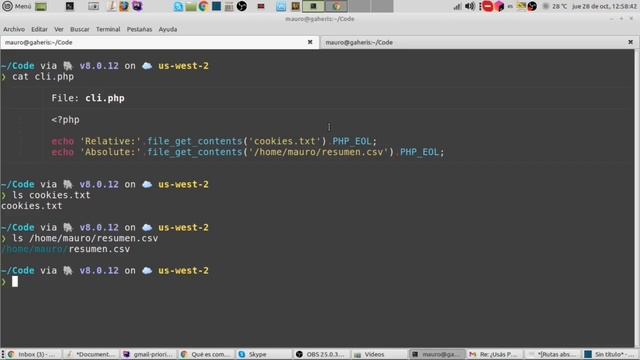Open the Menú launcher in top panel
Screen dimensions: 640x360
point(17,6)
